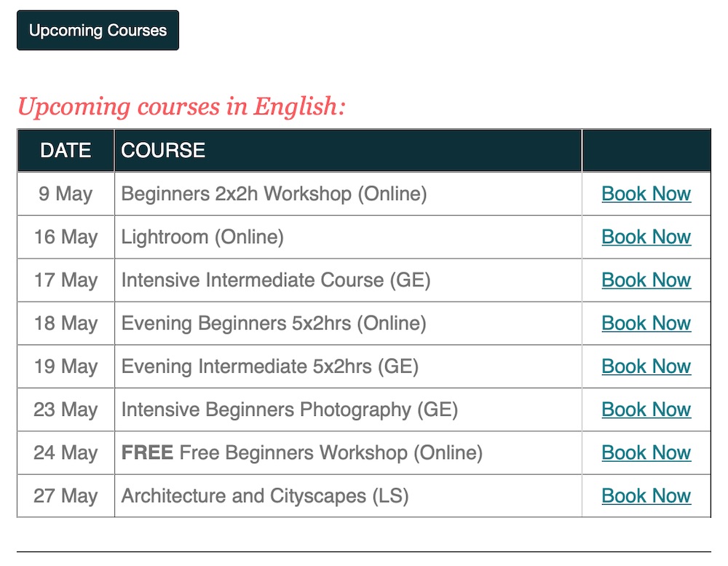Click the Upcoming Courses button
This screenshot has height=566, width=728.
[x=98, y=31]
